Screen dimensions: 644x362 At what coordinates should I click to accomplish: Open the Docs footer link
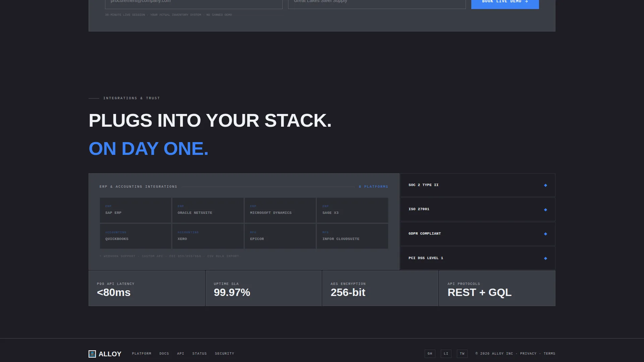tap(164, 354)
